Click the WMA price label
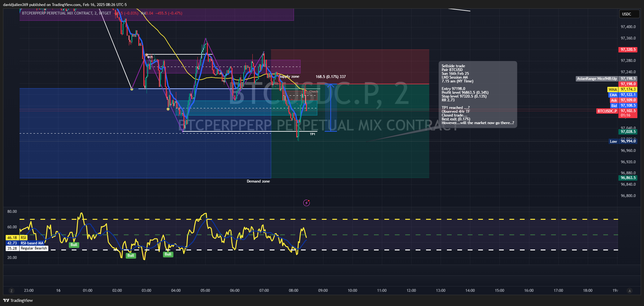Viewport: 644px width, 306px height. [613, 90]
